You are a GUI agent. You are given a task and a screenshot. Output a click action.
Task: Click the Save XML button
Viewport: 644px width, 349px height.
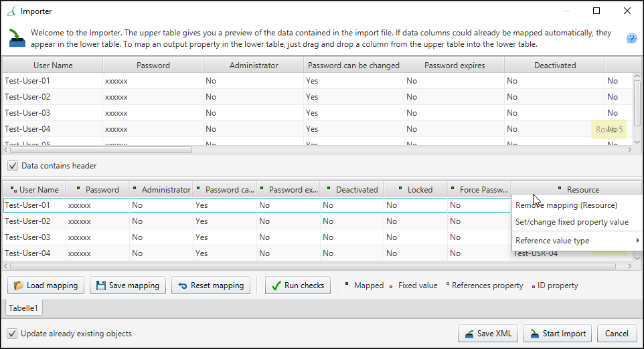click(488, 334)
